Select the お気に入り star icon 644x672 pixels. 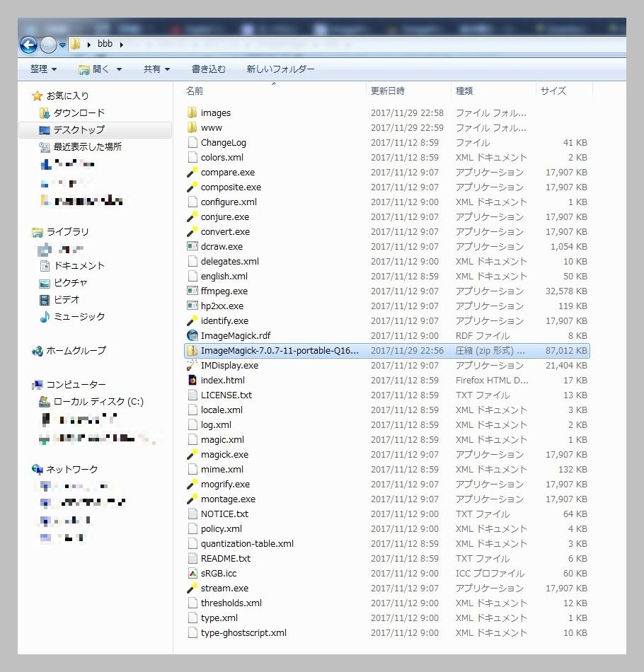click(x=38, y=95)
